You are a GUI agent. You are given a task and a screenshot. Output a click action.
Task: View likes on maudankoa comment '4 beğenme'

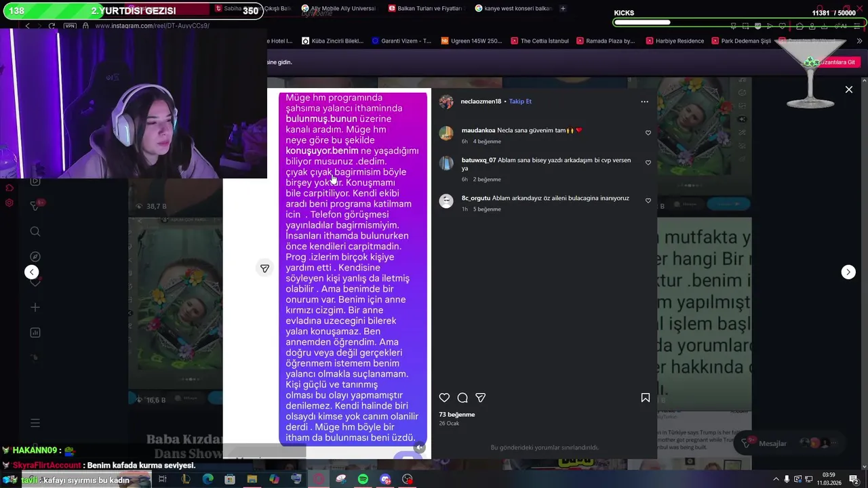tap(487, 142)
